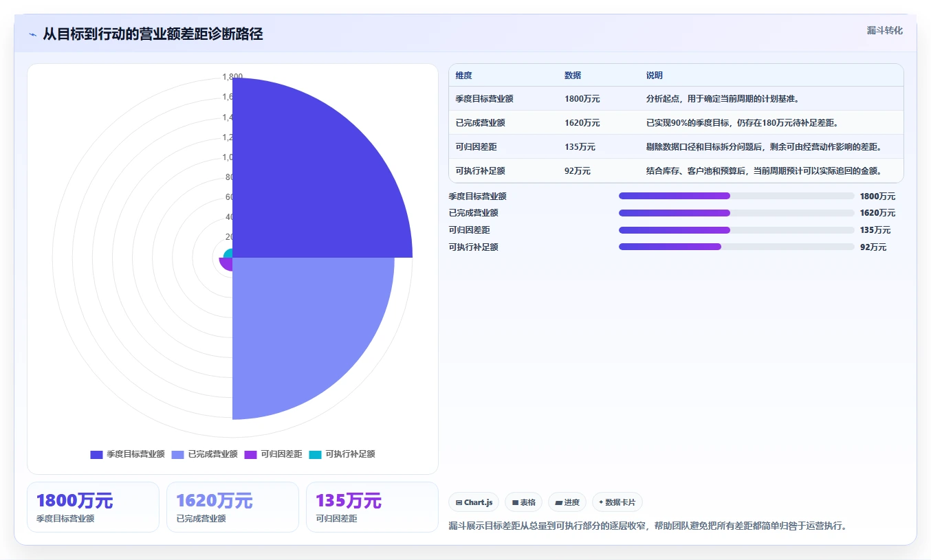Select table cell 已完成营业额
This screenshot has height=560, width=931.
480,123
